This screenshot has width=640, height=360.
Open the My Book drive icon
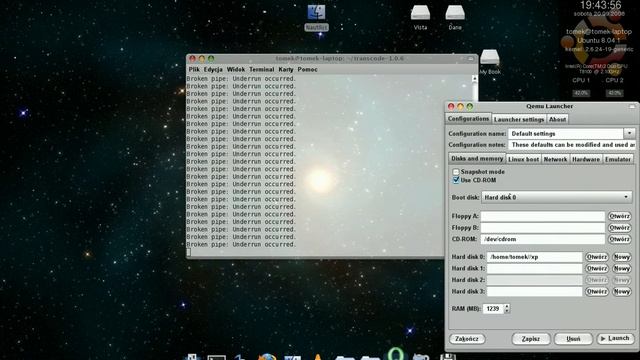pos(489,62)
